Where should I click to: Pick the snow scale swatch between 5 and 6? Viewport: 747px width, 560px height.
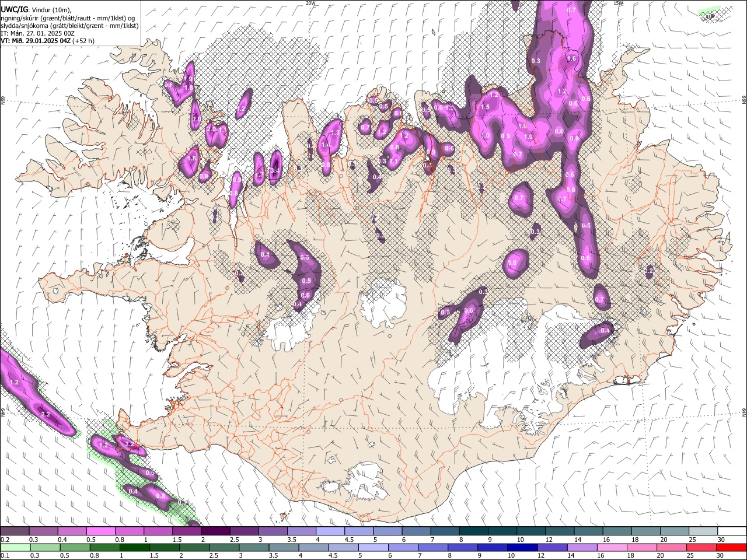pos(387,531)
